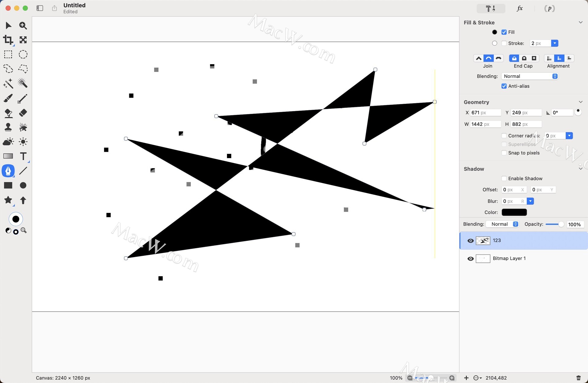Screen dimensions: 588x383
Task: Click the Bitmap Layer 1 row
Action: click(524, 258)
